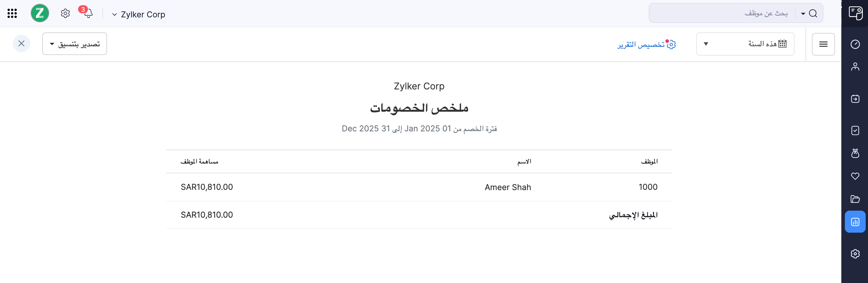Open the apps grid launcher
This screenshot has height=283, width=868.
12,13
